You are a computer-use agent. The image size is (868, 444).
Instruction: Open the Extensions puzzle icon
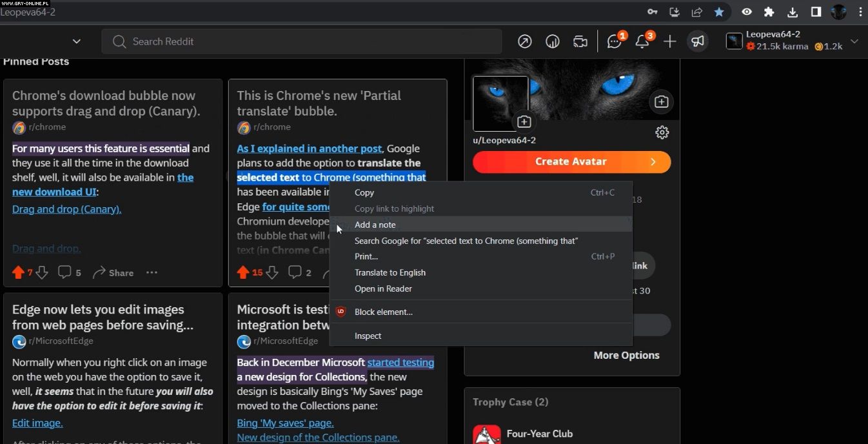pos(769,12)
